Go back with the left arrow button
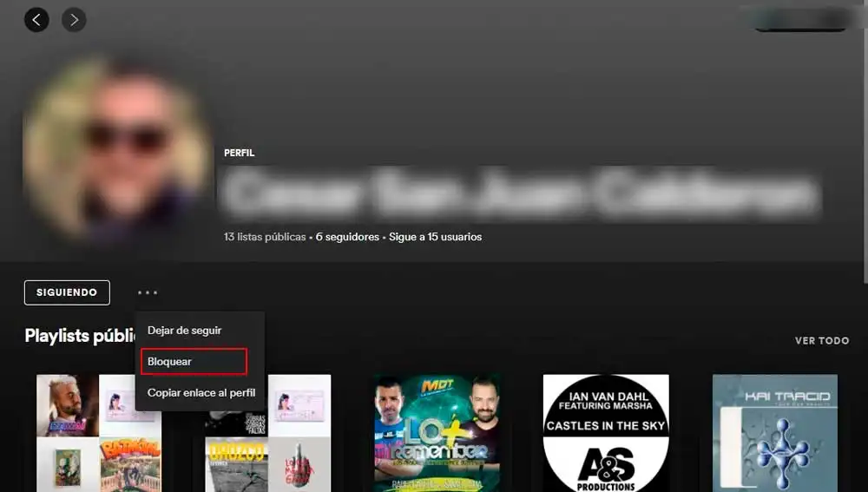The width and height of the screenshot is (868, 492). tap(36, 20)
